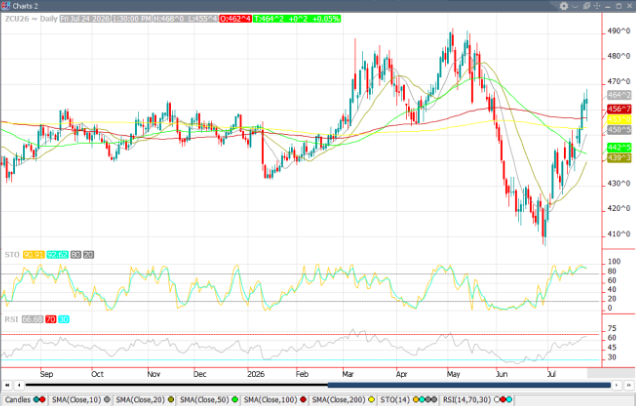This screenshot has width=636, height=406.
Task: Step chart left with single-left arrow
Action: (19, 385)
